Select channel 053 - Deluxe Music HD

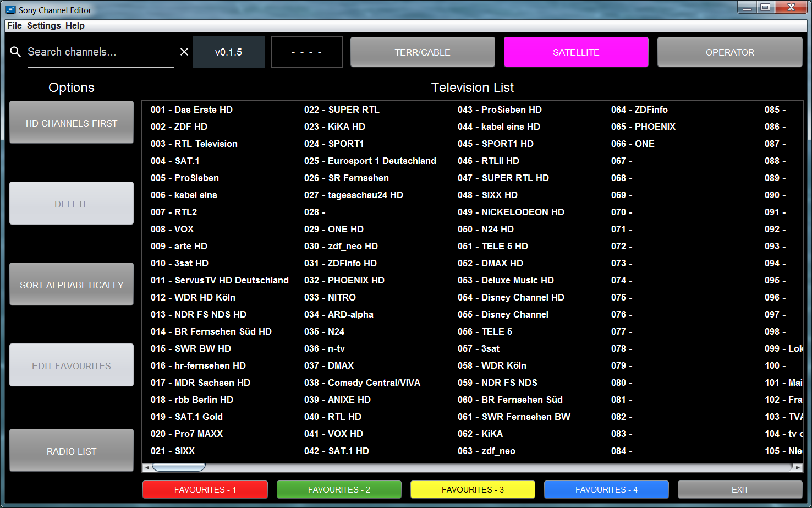point(506,280)
